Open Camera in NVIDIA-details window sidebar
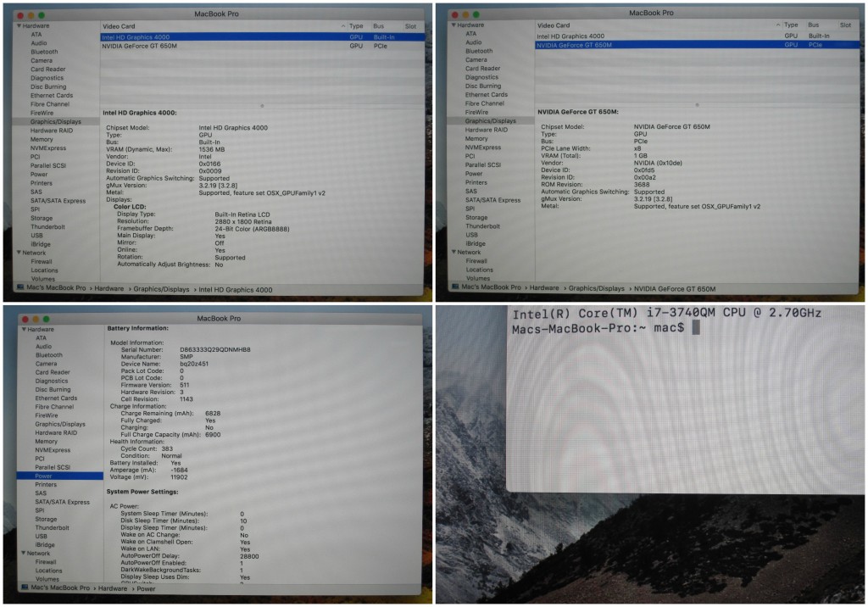Viewport: 868px width, 607px height. point(476,59)
